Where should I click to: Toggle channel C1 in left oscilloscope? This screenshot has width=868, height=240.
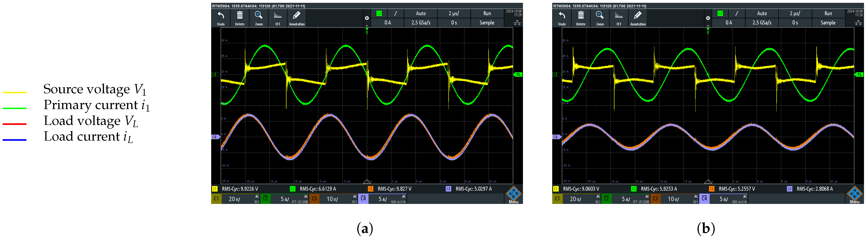point(216,199)
